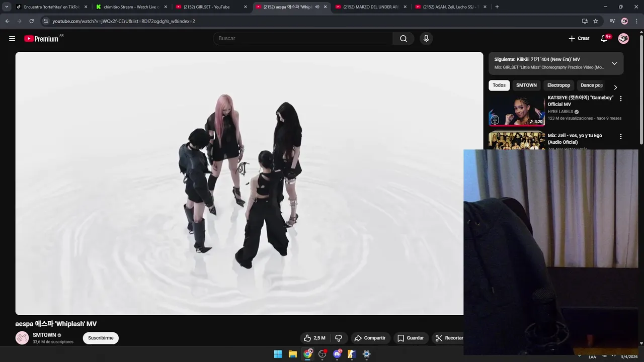
Task: Click the browser address bar URL
Action: click(124, 21)
